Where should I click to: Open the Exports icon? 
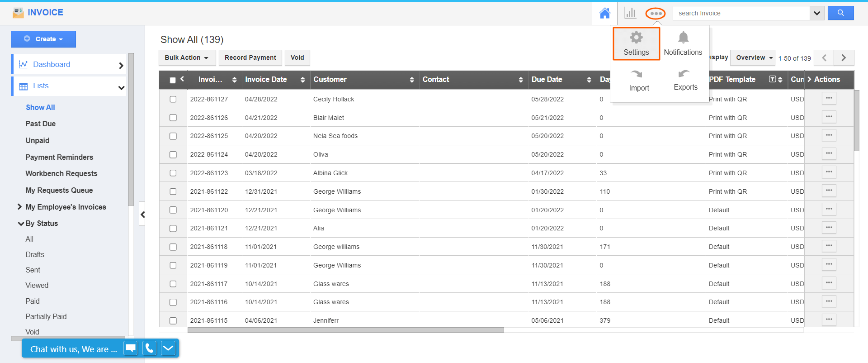coord(684,74)
